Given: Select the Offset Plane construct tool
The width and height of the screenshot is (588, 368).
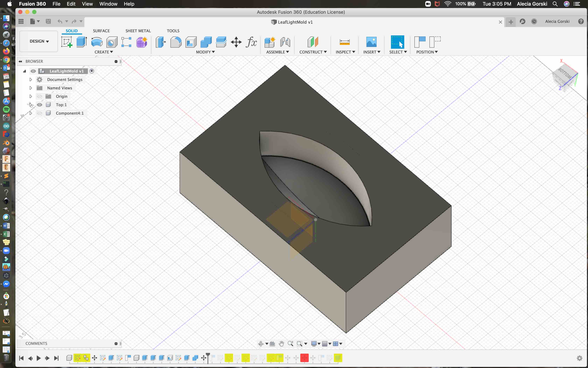Looking at the screenshot, I should (x=313, y=42).
